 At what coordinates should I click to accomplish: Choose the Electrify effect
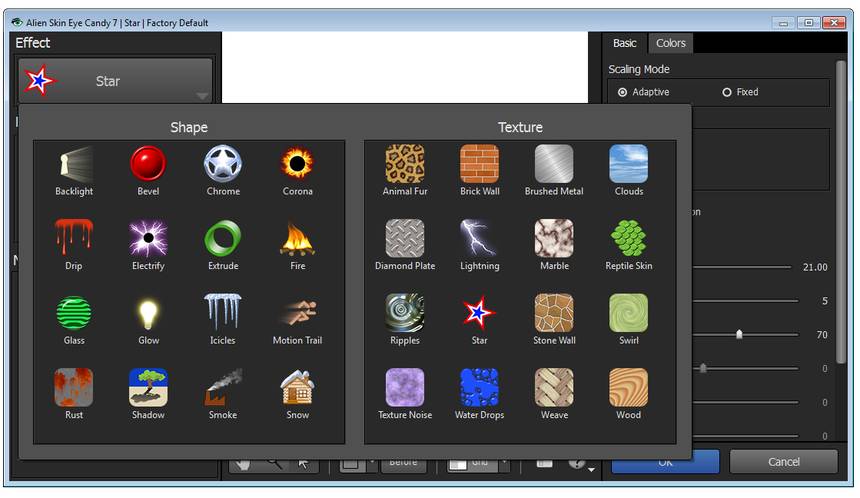[x=148, y=245]
